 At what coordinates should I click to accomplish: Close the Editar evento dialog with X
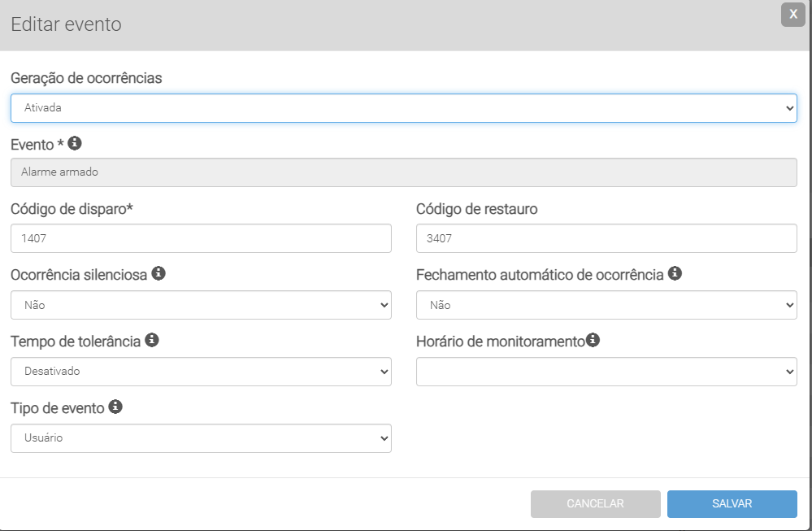tap(792, 15)
